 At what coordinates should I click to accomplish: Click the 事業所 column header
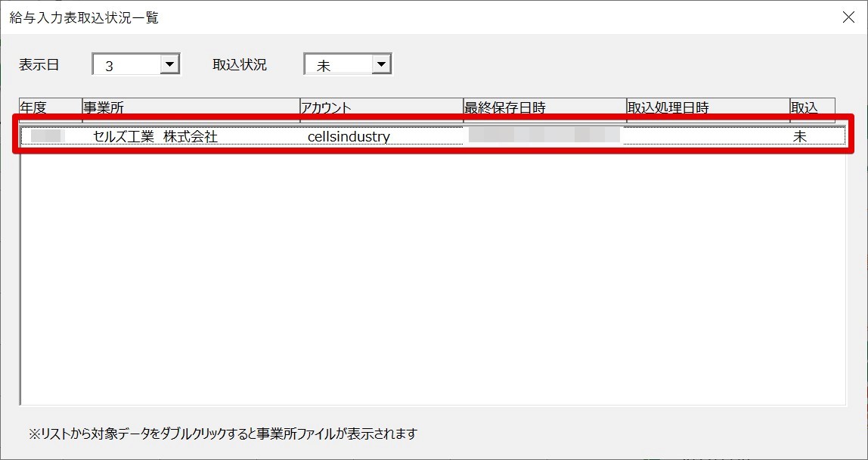coord(191,107)
